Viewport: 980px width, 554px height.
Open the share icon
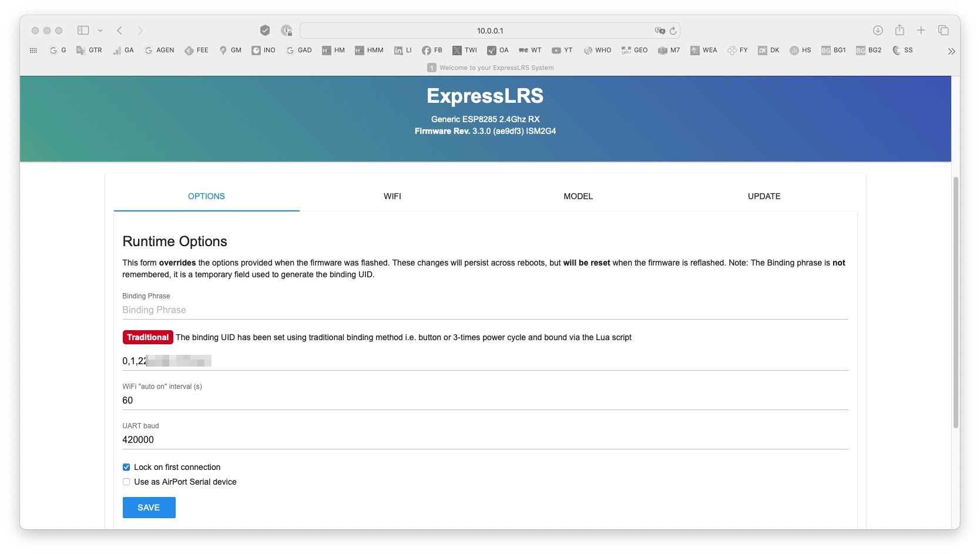(x=900, y=30)
